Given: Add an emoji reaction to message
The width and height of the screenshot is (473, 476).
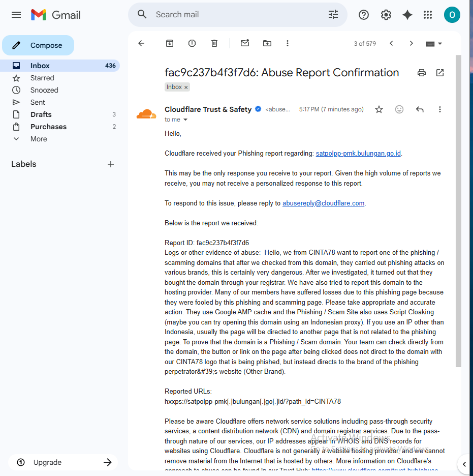Looking at the screenshot, I should point(399,109).
